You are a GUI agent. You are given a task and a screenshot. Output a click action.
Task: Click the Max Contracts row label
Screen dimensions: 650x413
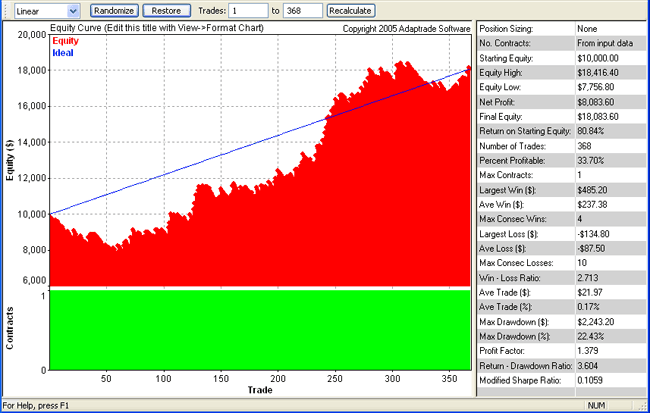tap(506, 175)
